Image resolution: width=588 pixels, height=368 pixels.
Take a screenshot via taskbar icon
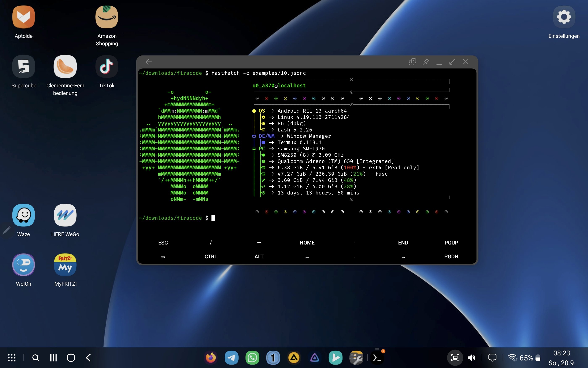click(455, 357)
